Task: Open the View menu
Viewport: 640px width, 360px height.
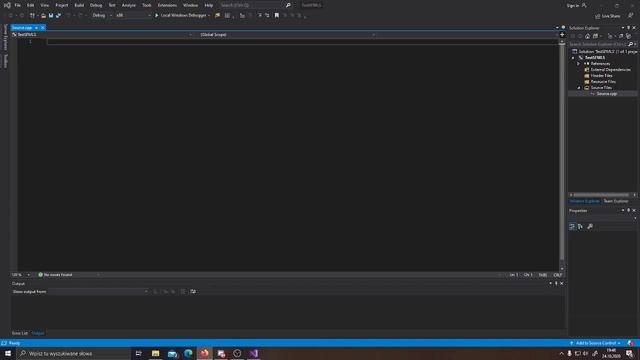Action: [44, 5]
